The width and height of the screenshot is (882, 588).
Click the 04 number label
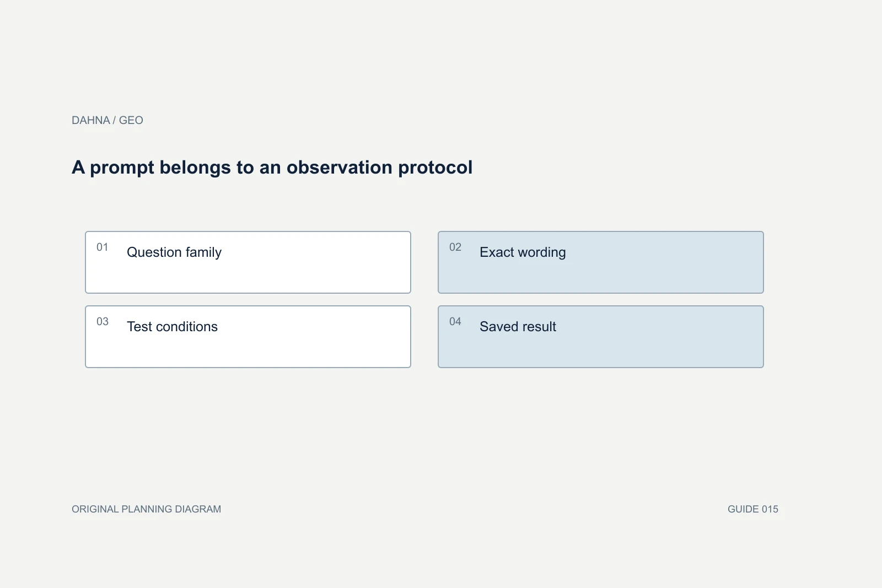point(455,321)
